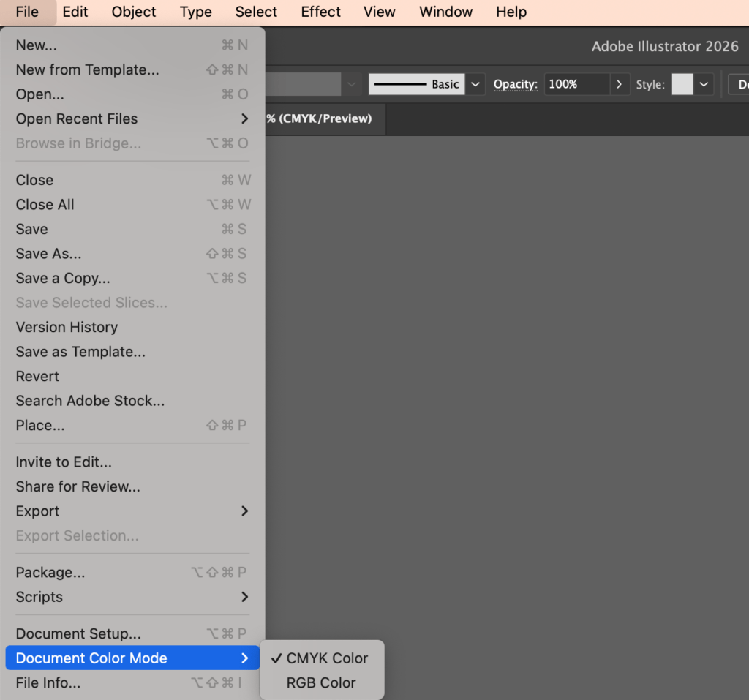The image size is (749, 700).
Task: Expand the Opacity slider arrow
Action: click(620, 84)
